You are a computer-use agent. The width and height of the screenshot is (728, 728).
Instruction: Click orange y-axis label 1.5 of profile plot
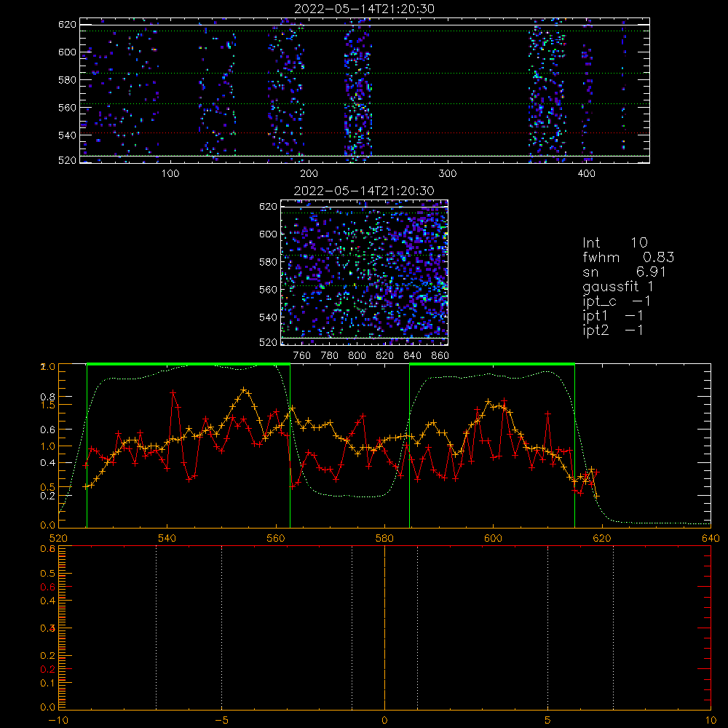[x=48, y=405]
